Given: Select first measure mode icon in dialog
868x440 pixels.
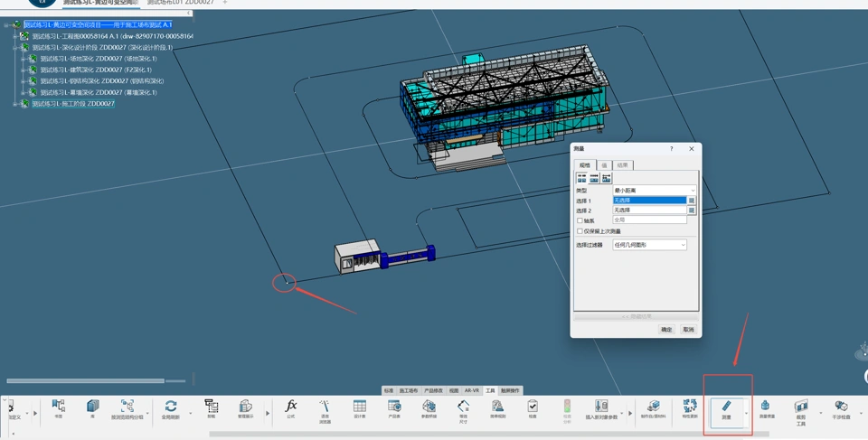Looking at the screenshot, I should pyautogui.click(x=582, y=179).
